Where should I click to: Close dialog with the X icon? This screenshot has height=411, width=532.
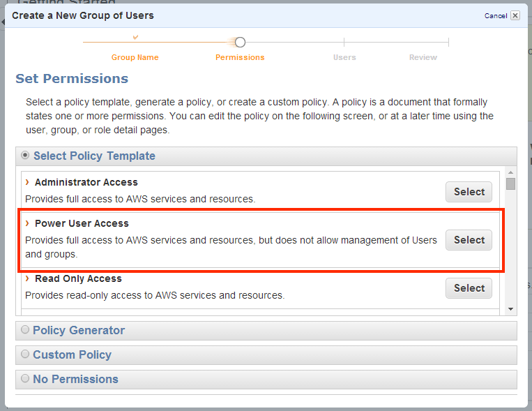(x=515, y=15)
